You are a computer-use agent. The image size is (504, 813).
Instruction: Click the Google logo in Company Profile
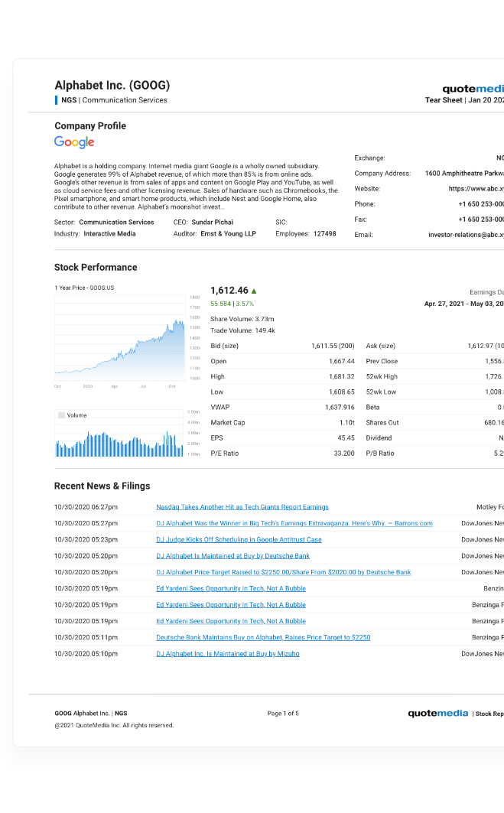pos(74,142)
